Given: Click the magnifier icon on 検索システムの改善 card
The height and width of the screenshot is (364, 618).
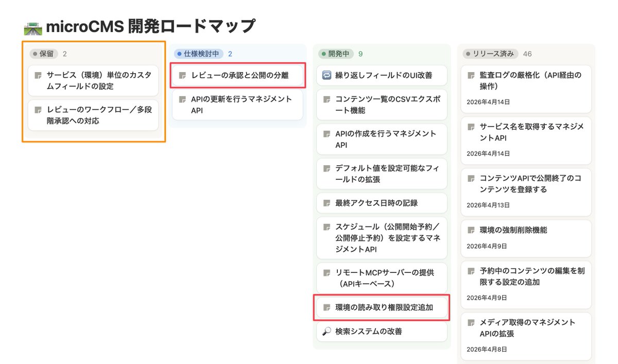Looking at the screenshot, I should click(327, 332).
